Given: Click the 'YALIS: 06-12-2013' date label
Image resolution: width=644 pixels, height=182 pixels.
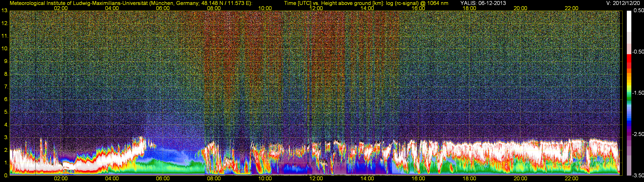Looking at the screenshot, I should pos(483,3).
